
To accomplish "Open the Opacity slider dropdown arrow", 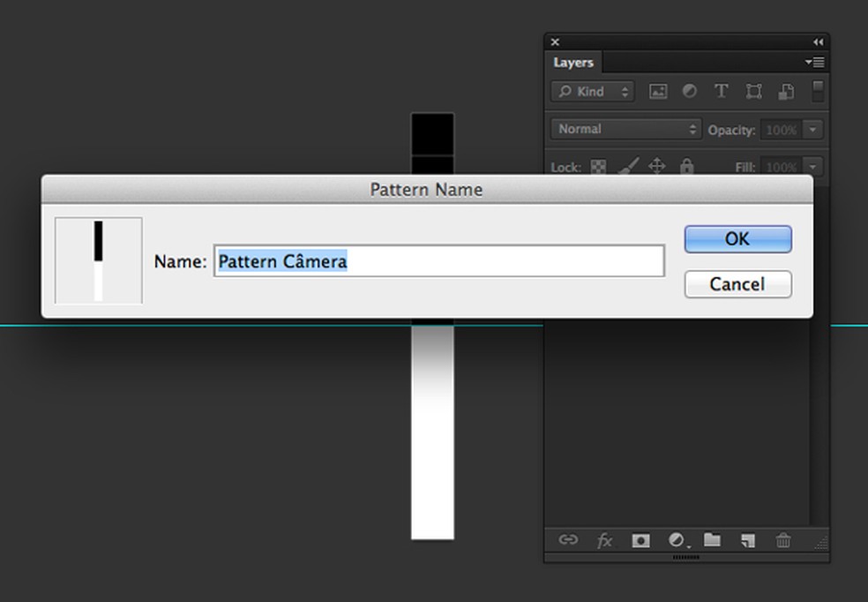I will 812,130.
